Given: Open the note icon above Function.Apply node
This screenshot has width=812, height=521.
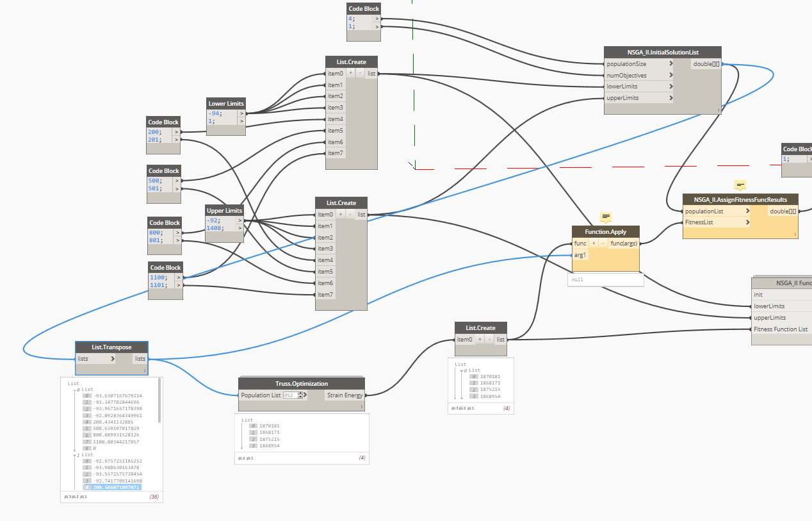Looking at the screenshot, I should tap(606, 217).
